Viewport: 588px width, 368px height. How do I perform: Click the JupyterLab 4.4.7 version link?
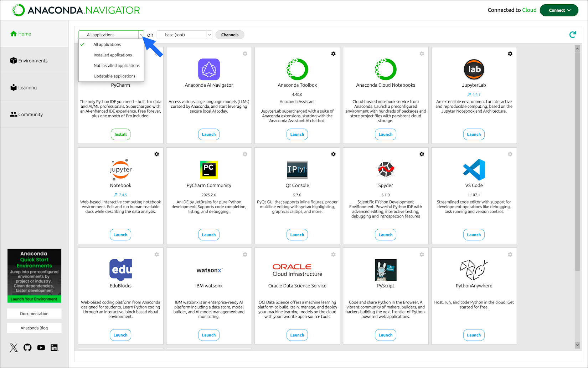474,94
